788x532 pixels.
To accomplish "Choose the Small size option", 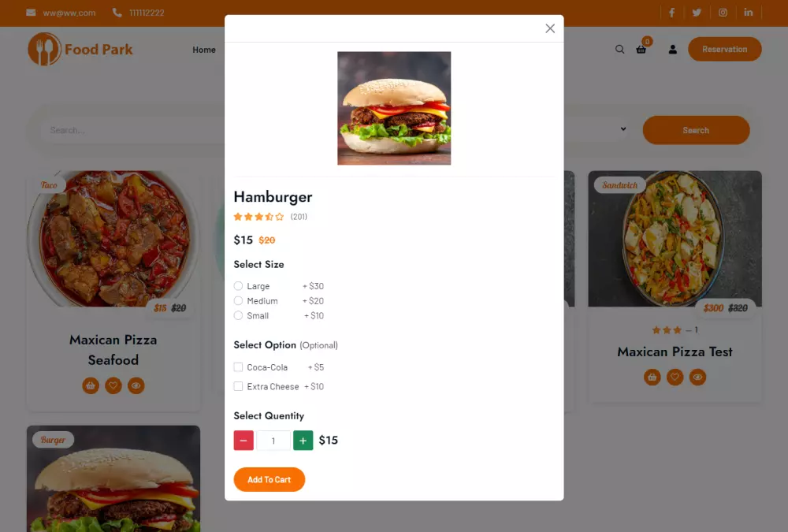I will pos(238,315).
